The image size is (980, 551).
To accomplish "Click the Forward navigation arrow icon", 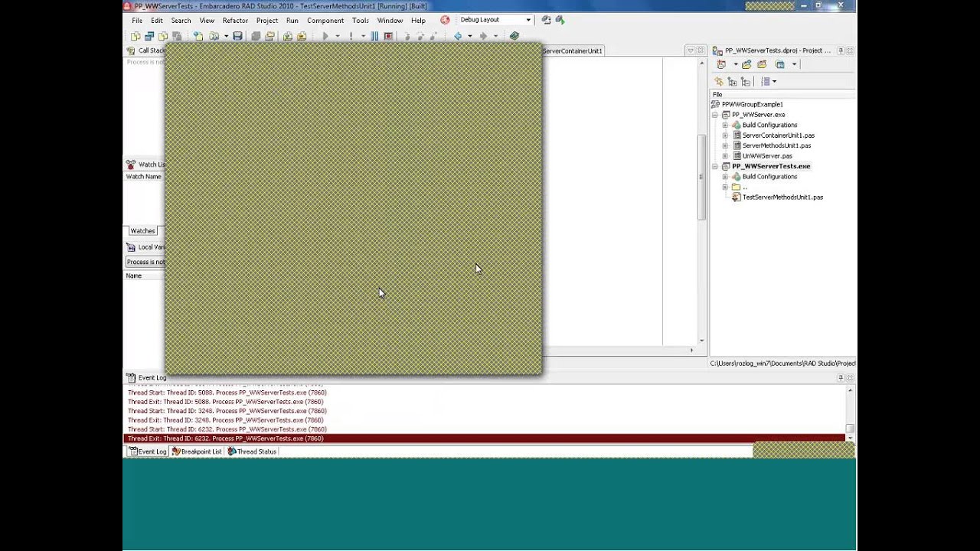I will pos(483,36).
